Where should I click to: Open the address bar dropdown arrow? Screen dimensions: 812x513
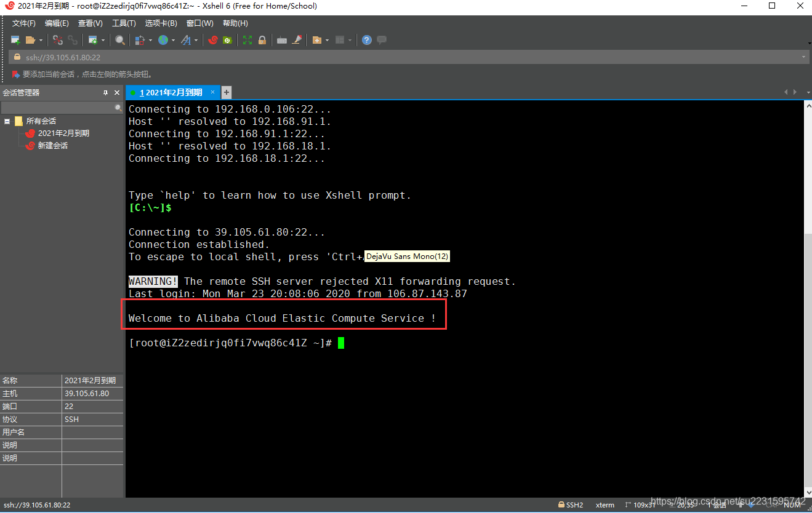click(803, 57)
